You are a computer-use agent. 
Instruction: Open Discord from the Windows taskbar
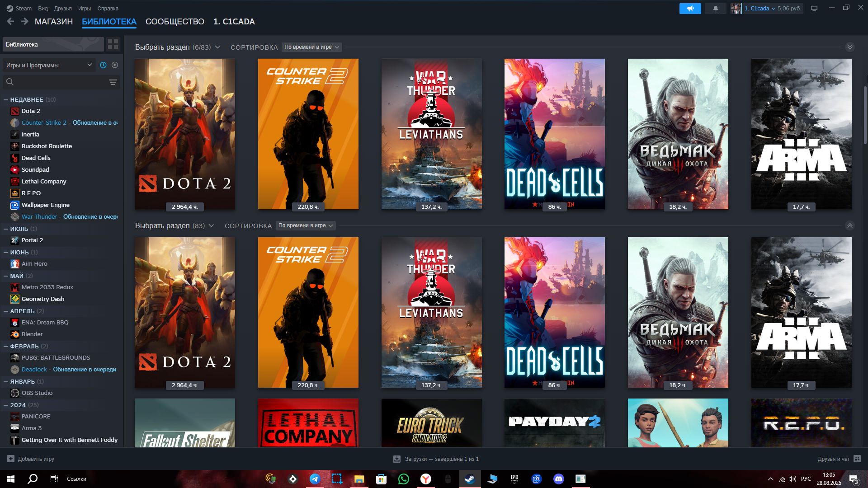[558, 479]
